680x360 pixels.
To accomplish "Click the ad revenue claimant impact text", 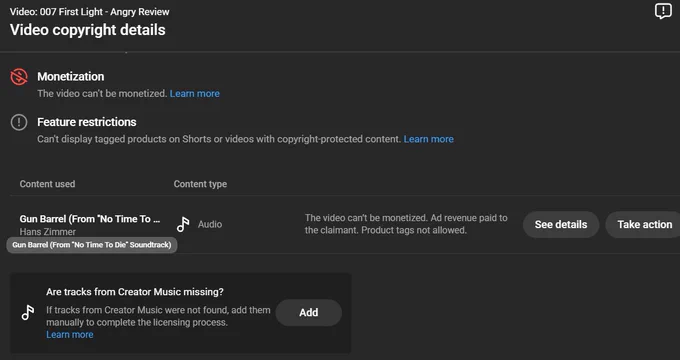I will (406, 224).
